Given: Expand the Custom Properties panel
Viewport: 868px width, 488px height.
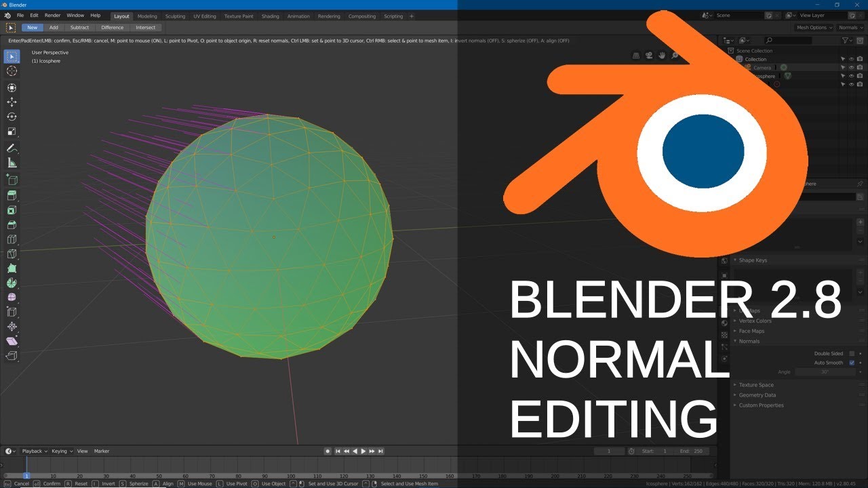Looking at the screenshot, I should point(761,405).
